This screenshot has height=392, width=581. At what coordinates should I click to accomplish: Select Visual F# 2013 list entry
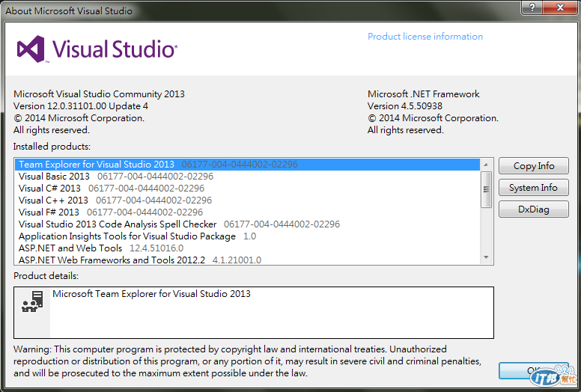tap(248, 212)
